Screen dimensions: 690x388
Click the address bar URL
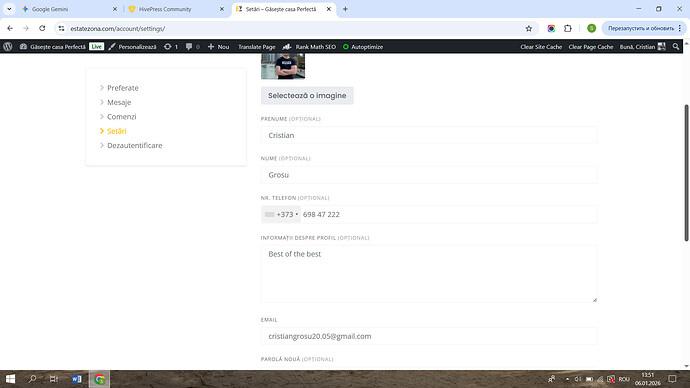(x=117, y=29)
